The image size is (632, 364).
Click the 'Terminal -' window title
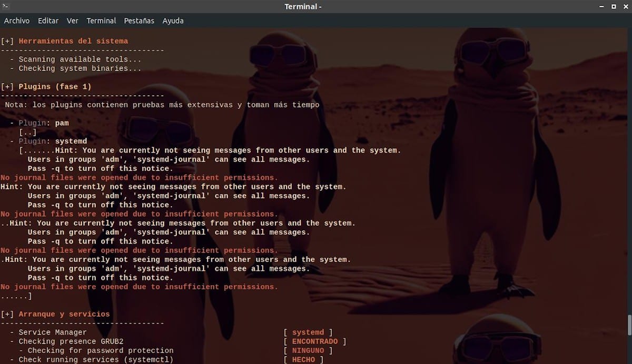pos(303,6)
